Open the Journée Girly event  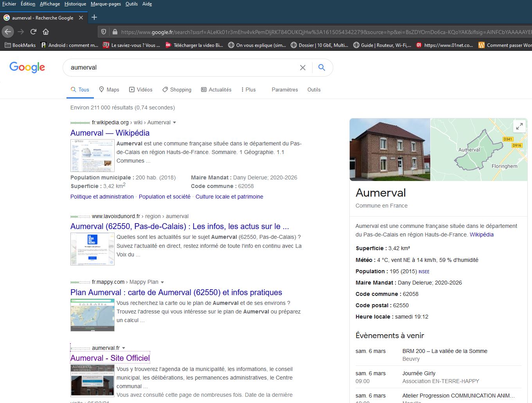coord(419,373)
